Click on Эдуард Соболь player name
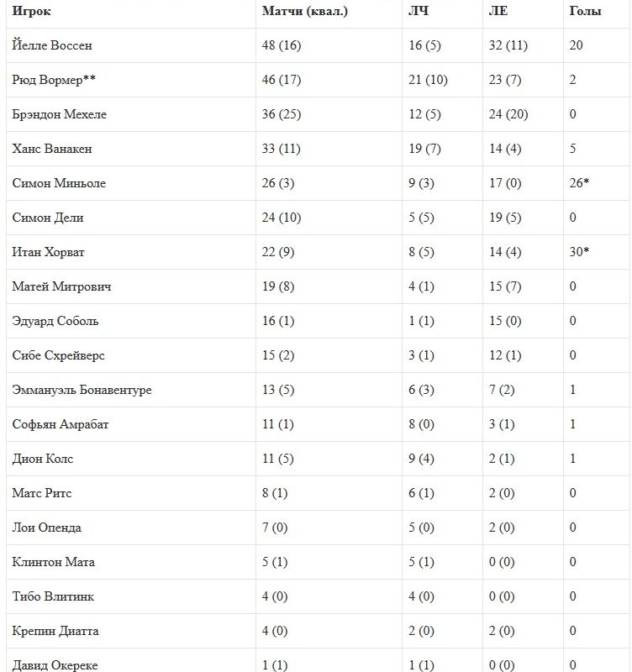 coord(56,321)
